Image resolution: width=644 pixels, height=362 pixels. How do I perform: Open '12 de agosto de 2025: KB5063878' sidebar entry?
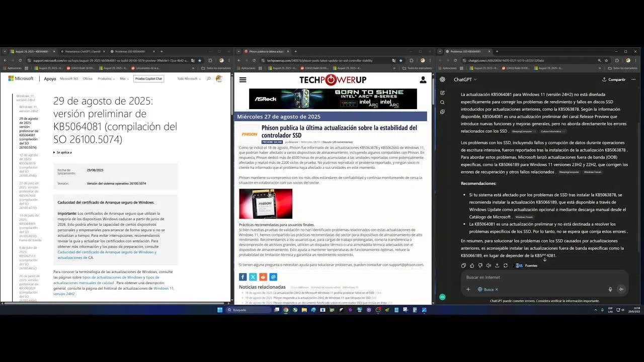click(29, 165)
